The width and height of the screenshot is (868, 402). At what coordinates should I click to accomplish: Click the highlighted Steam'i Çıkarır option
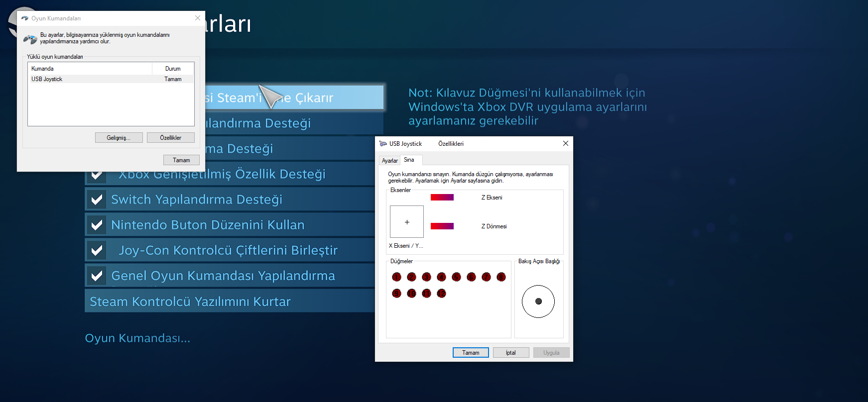(294, 98)
